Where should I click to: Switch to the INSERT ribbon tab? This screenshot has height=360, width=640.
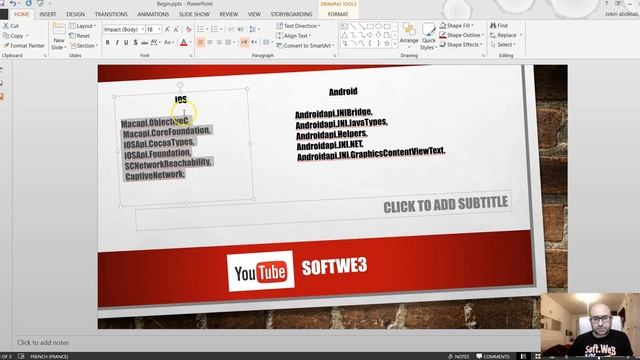[48, 14]
